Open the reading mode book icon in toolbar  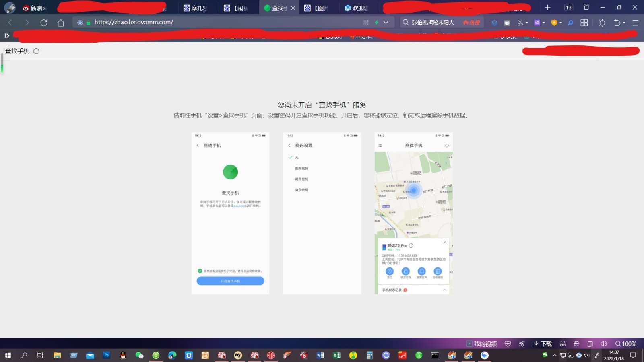(x=507, y=23)
